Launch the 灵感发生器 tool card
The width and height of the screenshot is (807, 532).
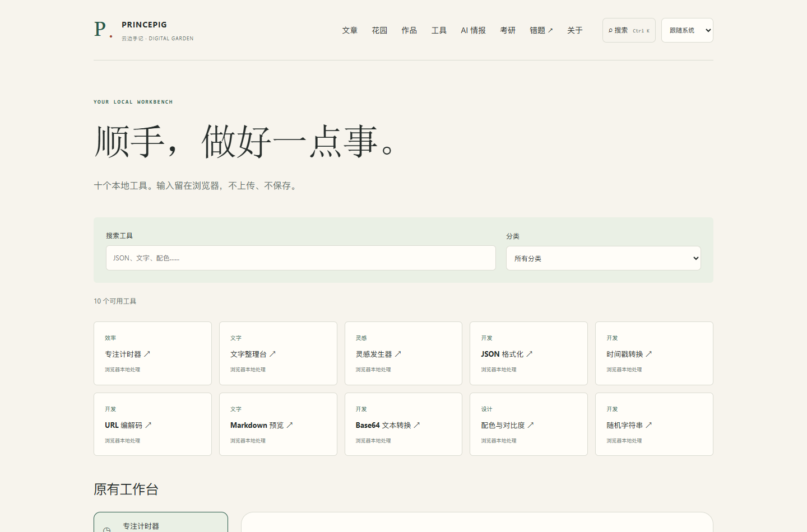click(x=403, y=353)
